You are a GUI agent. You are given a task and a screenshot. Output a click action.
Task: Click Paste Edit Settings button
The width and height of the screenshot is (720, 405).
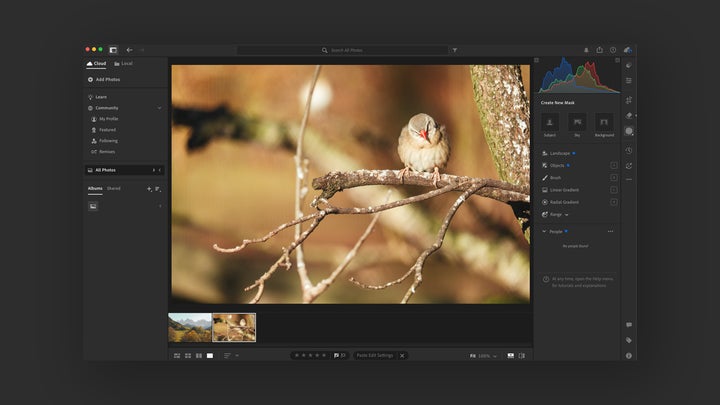[375, 355]
